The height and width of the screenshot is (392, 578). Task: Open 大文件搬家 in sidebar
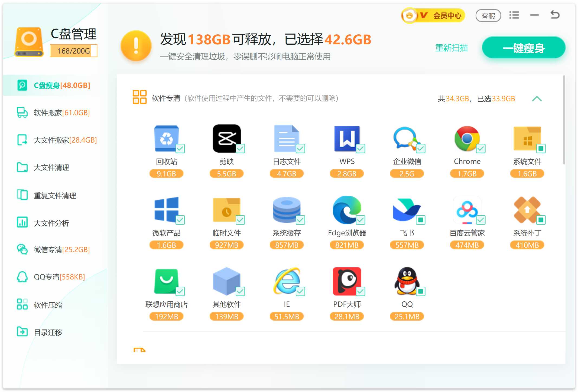pos(55,140)
